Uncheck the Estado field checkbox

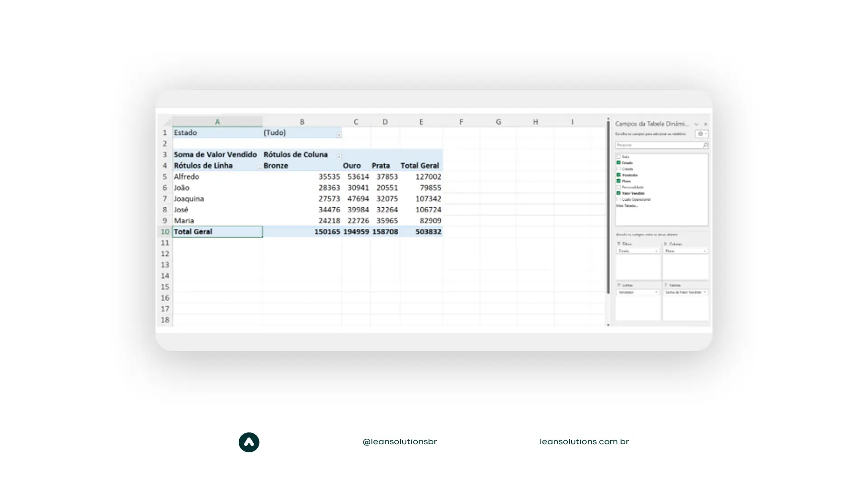pos(618,163)
